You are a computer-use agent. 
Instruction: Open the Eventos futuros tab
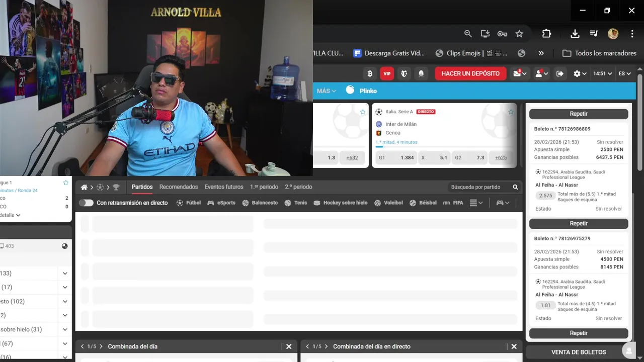224,187
